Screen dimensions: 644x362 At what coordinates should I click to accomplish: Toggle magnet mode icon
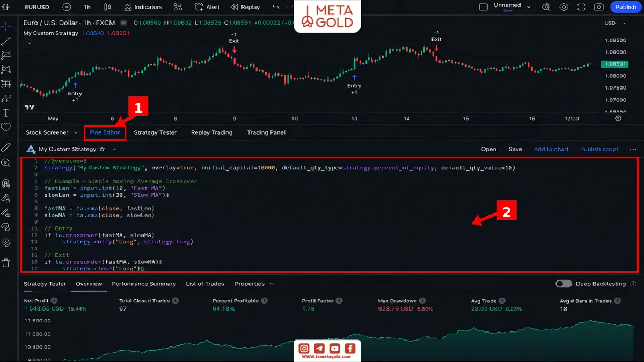click(x=6, y=183)
